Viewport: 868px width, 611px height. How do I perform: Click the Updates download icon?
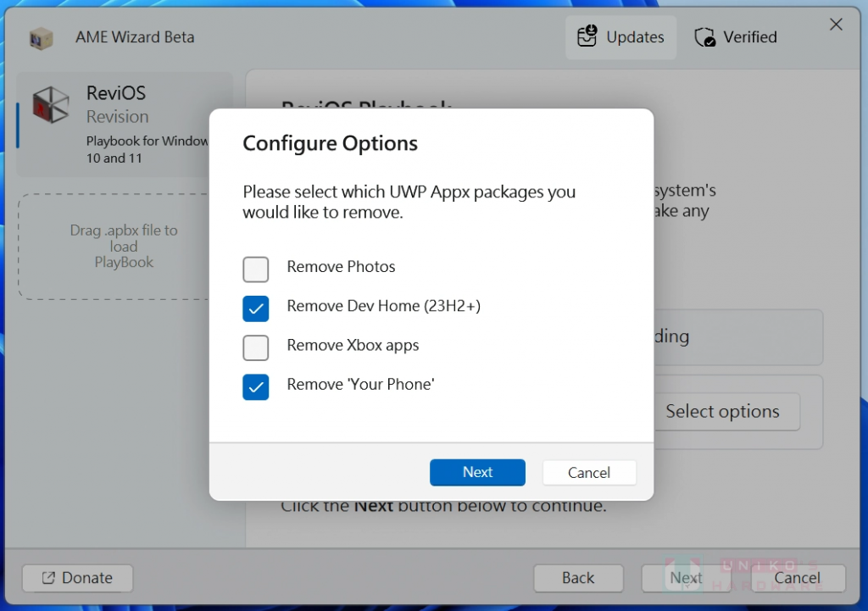pos(587,36)
